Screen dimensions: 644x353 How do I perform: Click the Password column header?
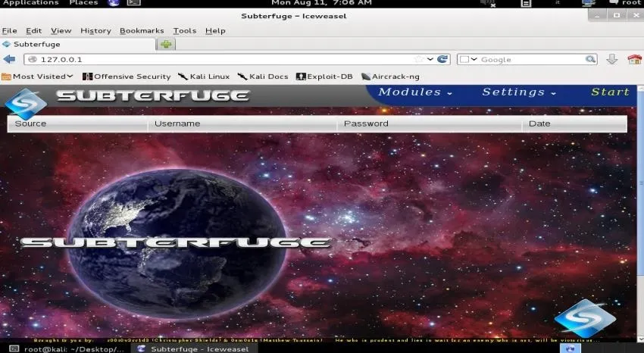430,123
